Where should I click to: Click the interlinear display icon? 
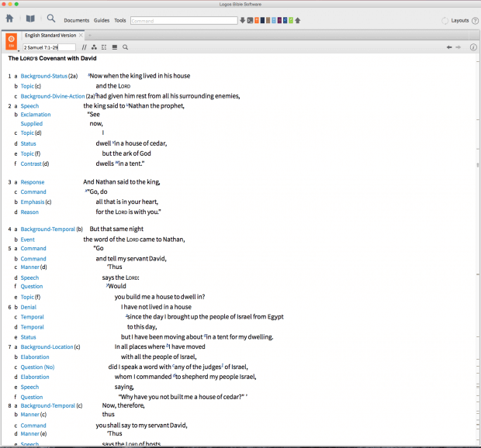tap(104, 47)
